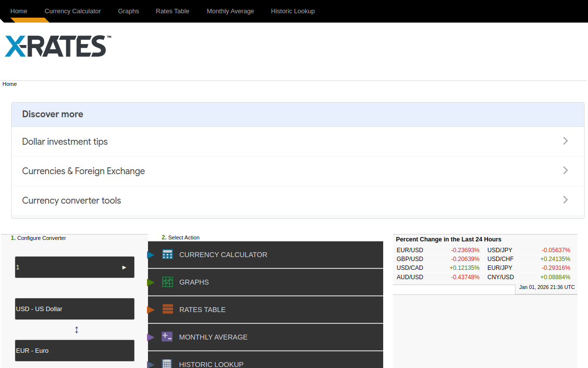Click the USD/JPY pair
This screenshot has height=368, width=588.
point(500,250)
